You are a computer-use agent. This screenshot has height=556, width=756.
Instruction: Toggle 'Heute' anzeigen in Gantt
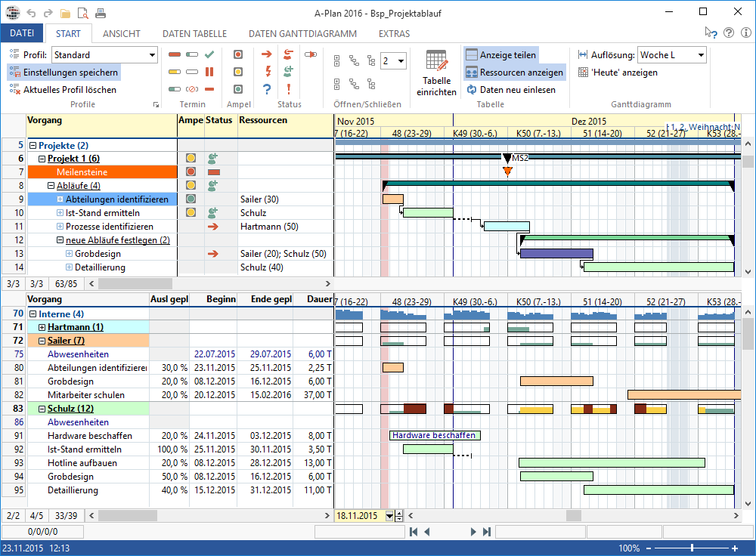618,73
